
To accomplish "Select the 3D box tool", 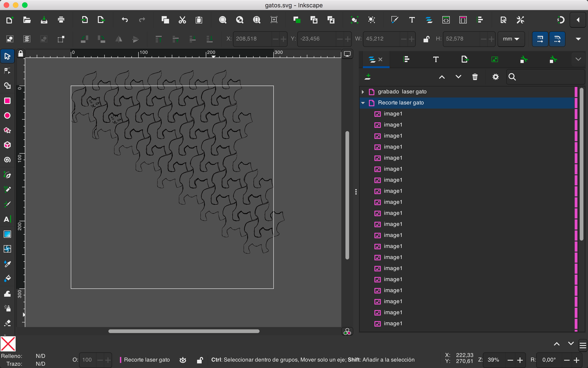I will point(7,145).
